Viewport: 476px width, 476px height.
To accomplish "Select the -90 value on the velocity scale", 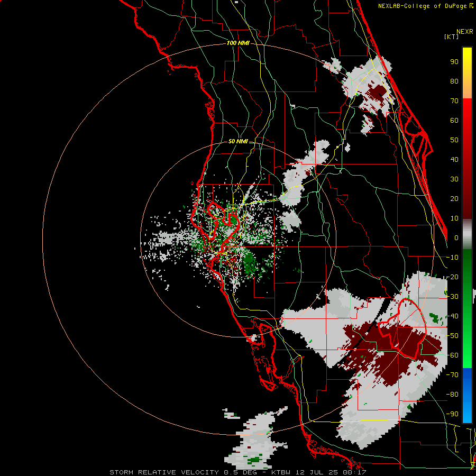I will [x=452, y=414].
